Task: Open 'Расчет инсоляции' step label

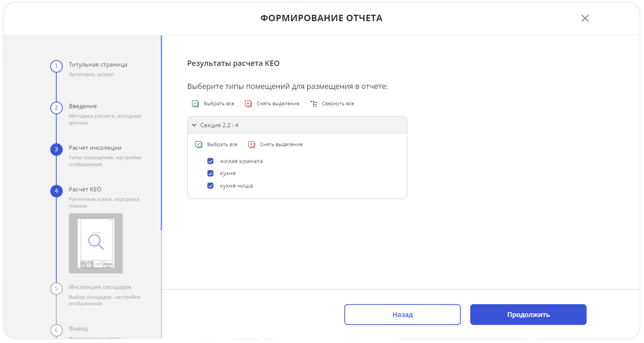Action: coord(95,148)
